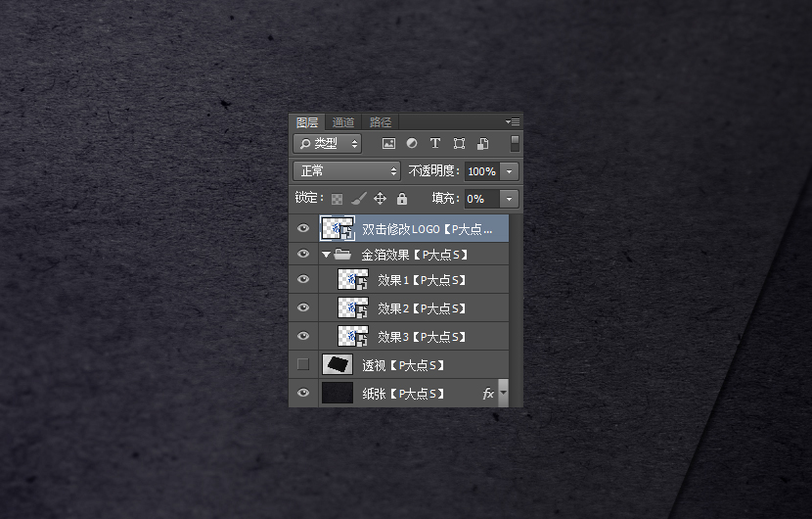The width and height of the screenshot is (812, 519).
Task: Select 效果1 layer thumbnail
Action: [x=352, y=279]
